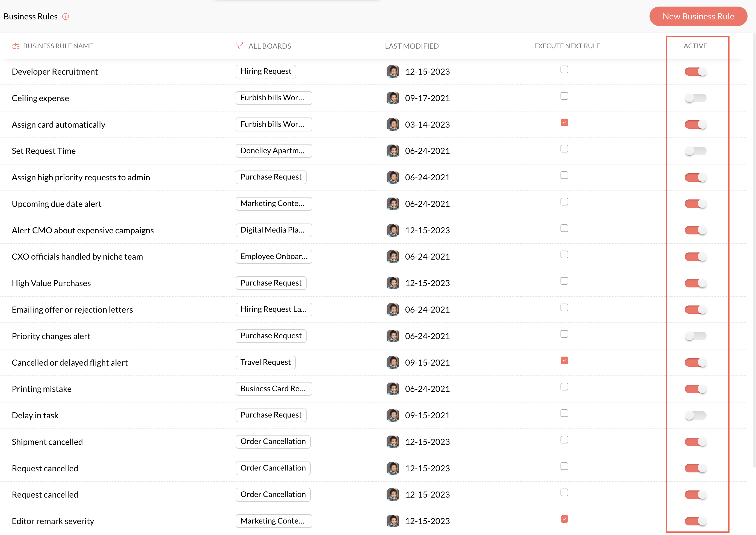Viewport: 756px width, 535px height.
Task: Click the ACTIVE column header
Action: (695, 46)
